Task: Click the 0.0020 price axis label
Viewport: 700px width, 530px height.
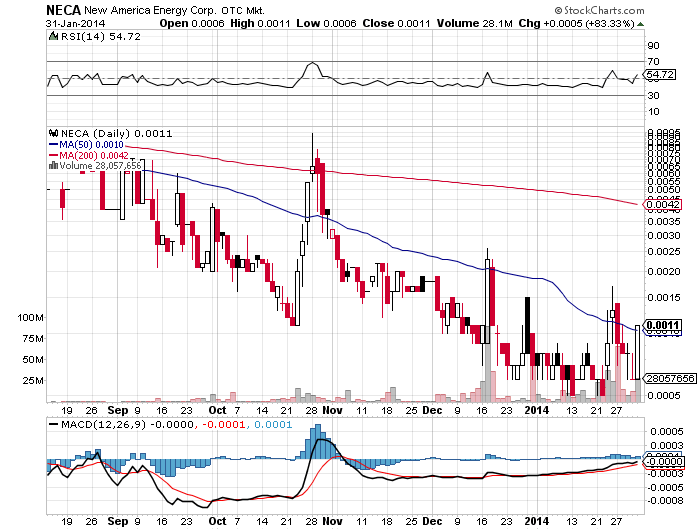Action: click(664, 271)
